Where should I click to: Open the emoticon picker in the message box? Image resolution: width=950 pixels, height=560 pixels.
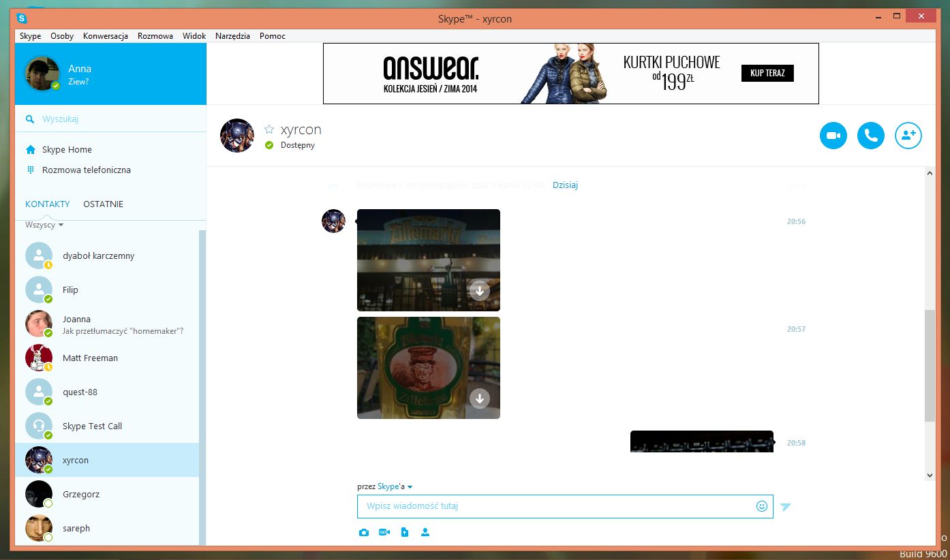(761, 506)
